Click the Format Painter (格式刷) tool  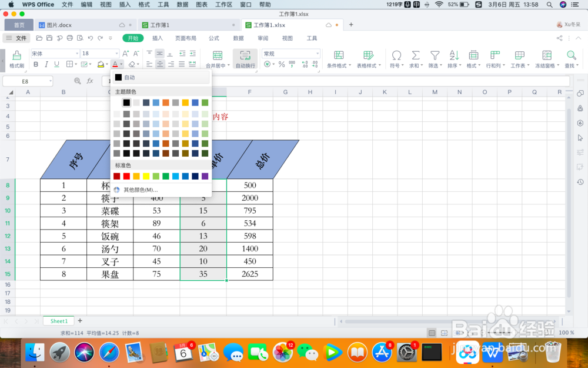coord(16,59)
